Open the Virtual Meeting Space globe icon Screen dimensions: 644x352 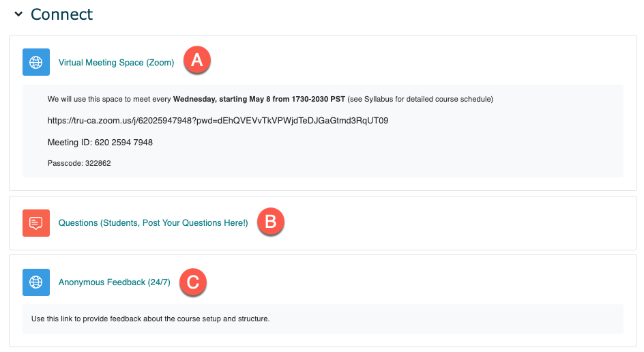36,62
